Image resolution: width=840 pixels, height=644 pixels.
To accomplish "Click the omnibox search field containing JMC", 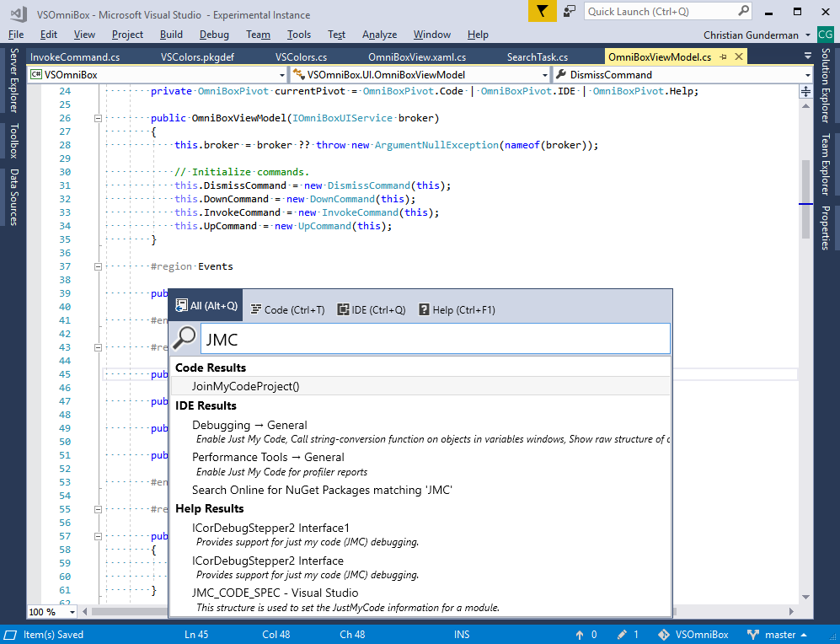I will pyautogui.click(x=435, y=339).
